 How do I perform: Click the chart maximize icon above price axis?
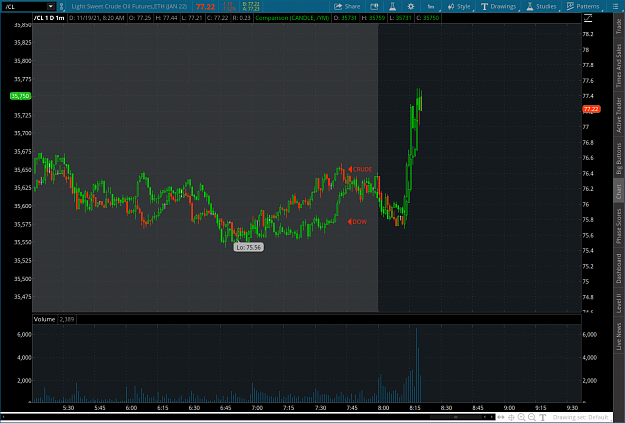(x=588, y=18)
